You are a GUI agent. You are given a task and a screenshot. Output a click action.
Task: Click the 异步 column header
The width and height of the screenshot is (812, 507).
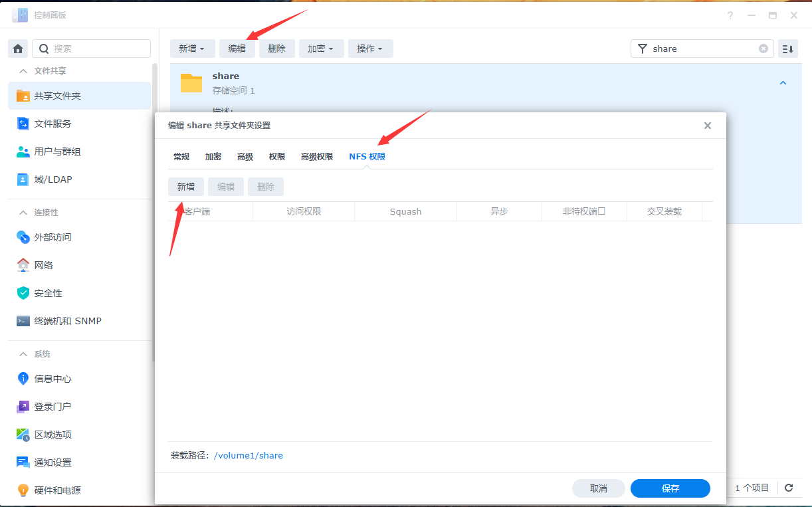point(500,211)
